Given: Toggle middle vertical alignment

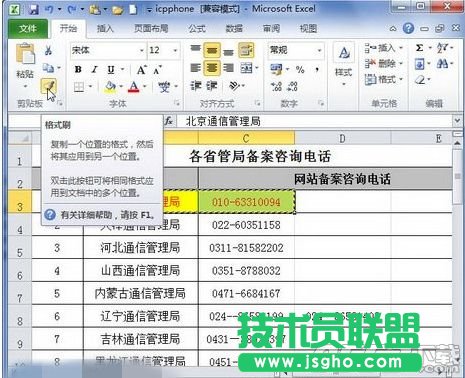Looking at the screenshot, I should tap(212, 50).
